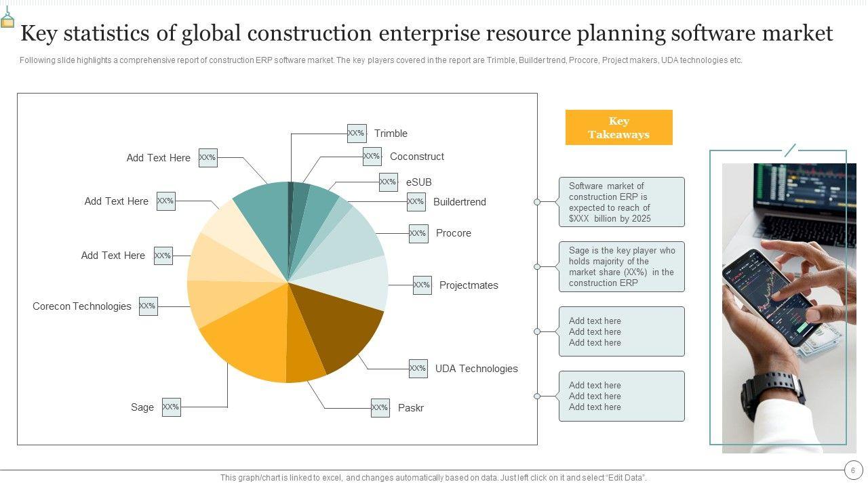Select the orange Key Takeaways banner

[x=618, y=127]
